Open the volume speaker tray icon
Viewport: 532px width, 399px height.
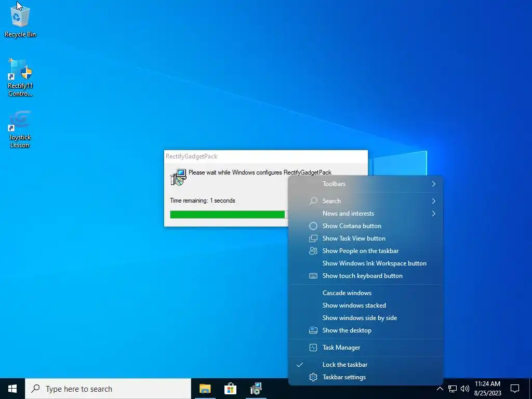click(465, 389)
